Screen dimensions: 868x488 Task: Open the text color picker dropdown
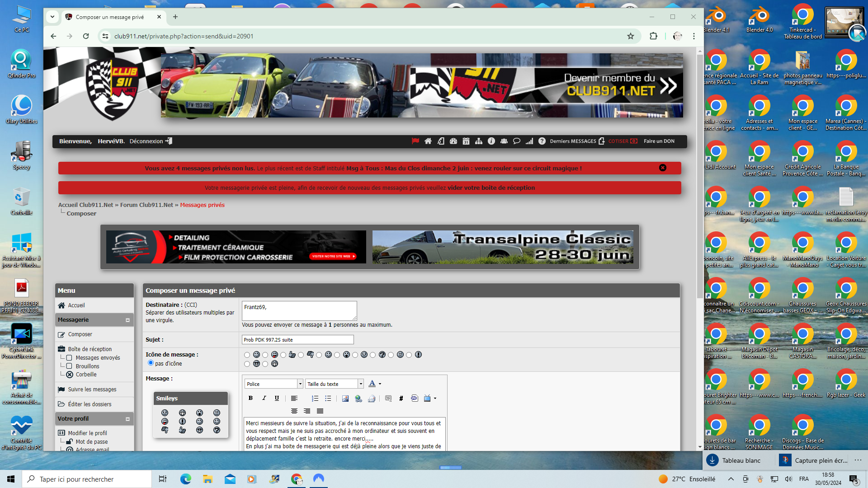(380, 384)
